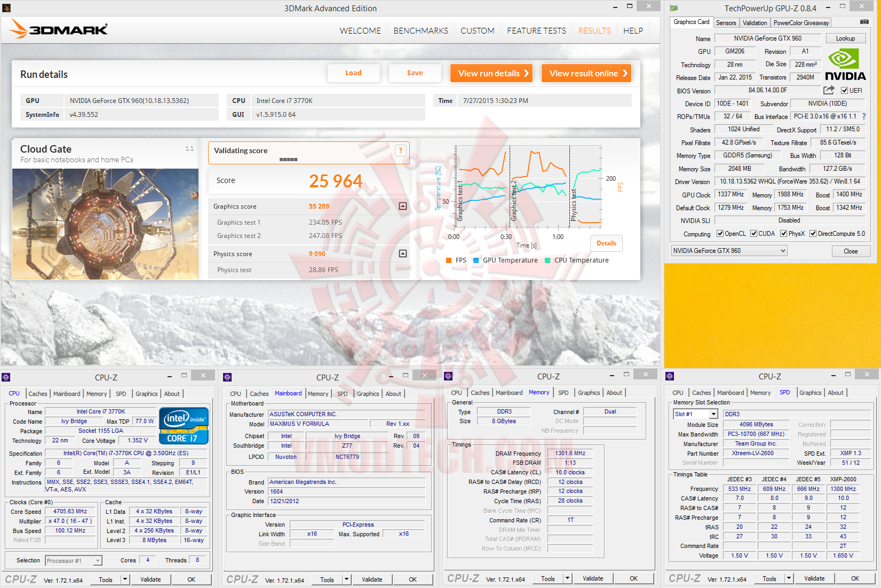Image resolution: width=881 pixels, height=588 pixels.
Task: Switch to the Validation tab in GPU-Z
Action: click(x=755, y=23)
